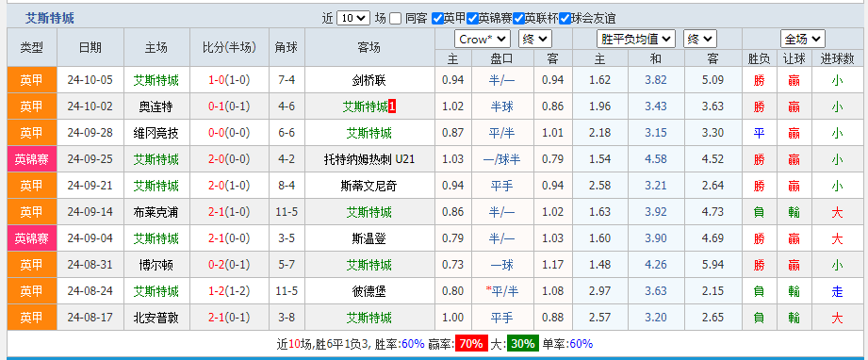This screenshot has width=868, height=360.
Task: Click the 半球 handicap value
Action: coord(502,106)
